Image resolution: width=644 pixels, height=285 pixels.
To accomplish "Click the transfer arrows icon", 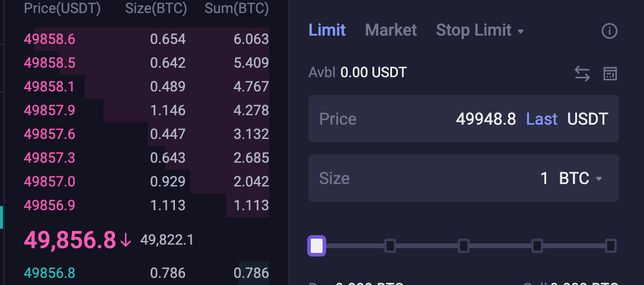I will pyautogui.click(x=582, y=74).
